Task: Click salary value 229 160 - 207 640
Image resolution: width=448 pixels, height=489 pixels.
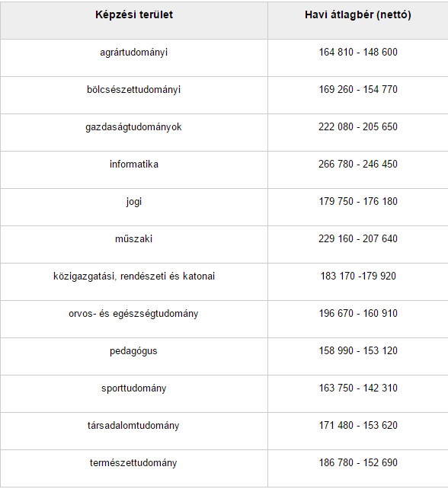Action: pyautogui.click(x=358, y=239)
